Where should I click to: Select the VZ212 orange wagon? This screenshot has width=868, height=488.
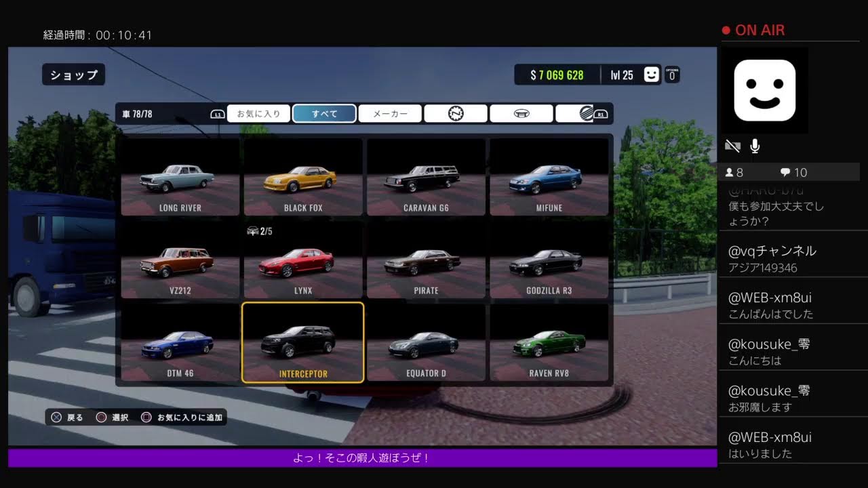coord(180,260)
